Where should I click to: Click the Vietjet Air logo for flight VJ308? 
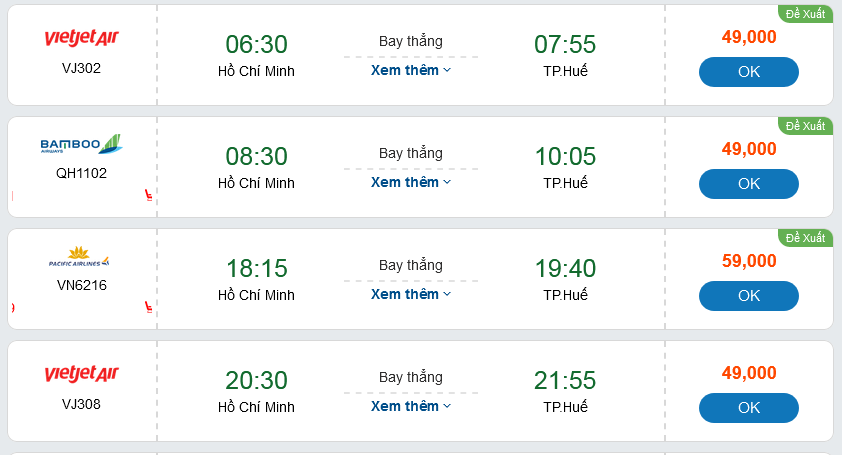coord(82,374)
